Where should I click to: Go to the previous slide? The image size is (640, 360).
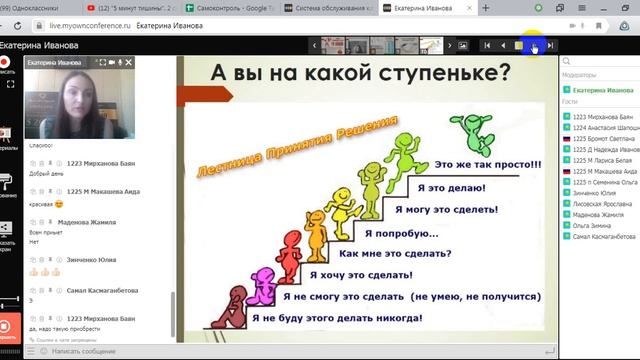coord(503,45)
